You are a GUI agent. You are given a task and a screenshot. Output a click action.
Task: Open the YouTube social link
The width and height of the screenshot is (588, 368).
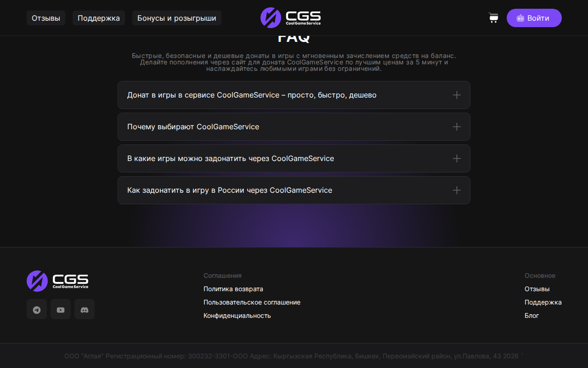tap(61, 309)
